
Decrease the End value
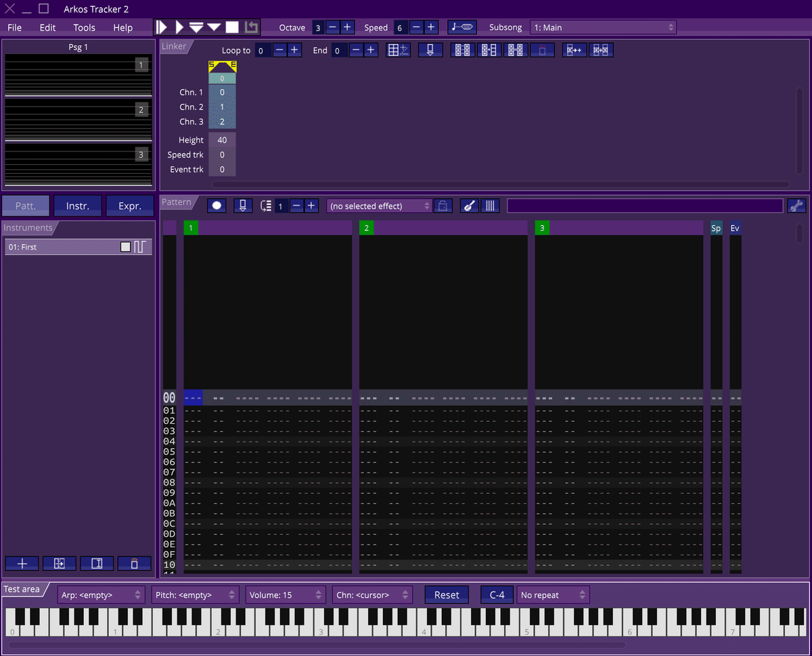click(x=357, y=50)
